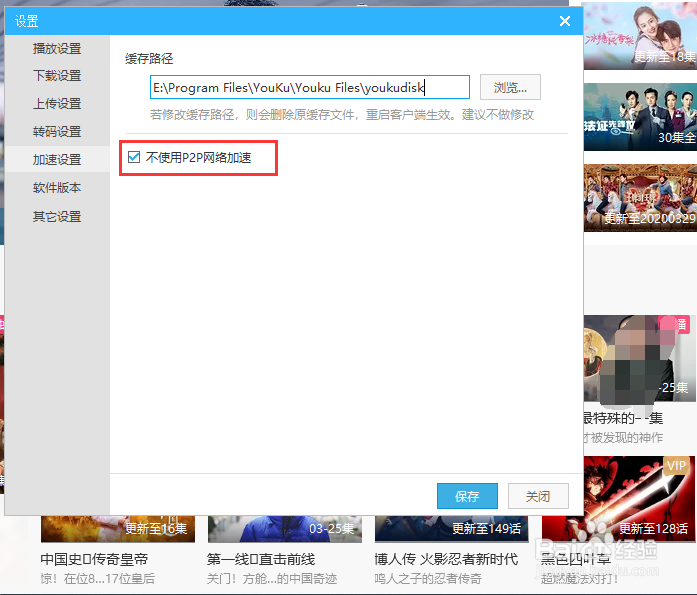Open the 软件版本 section
The image size is (697, 595).
pyautogui.click(x=57, y=188)
